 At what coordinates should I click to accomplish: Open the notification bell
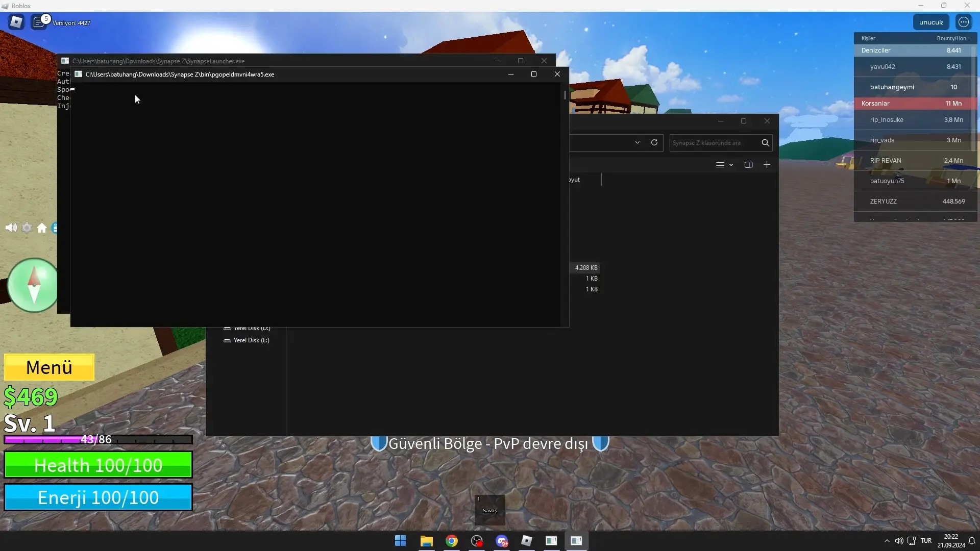point(972,541)
